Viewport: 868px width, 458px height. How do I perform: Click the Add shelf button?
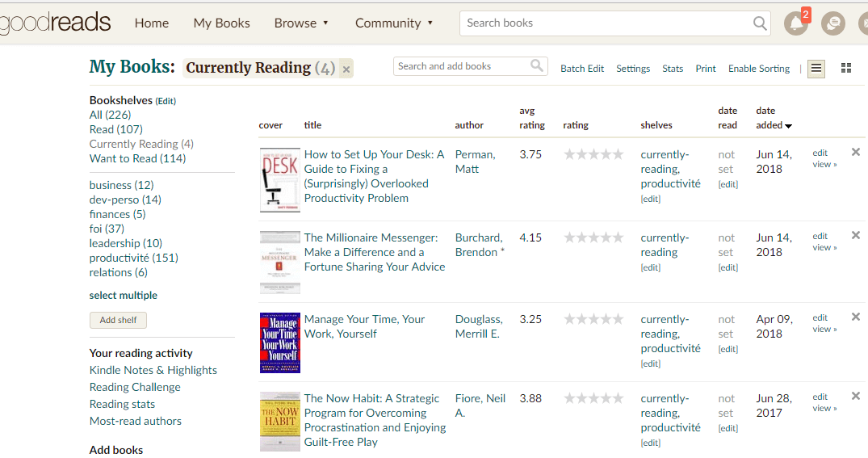click(x=118, y=320)
